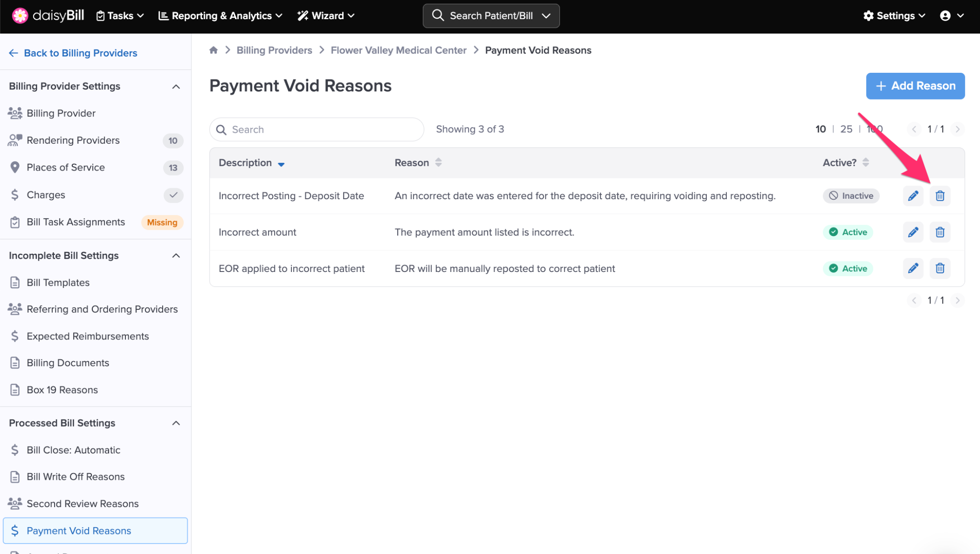Click pencil icon for EOR applied row
The image size is (980, 554).
click(x=913, y=269)
